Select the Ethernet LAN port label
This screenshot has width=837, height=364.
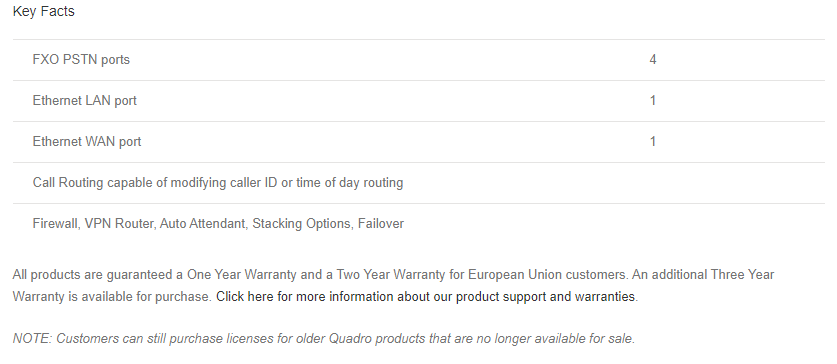click(x=84, y=101)
